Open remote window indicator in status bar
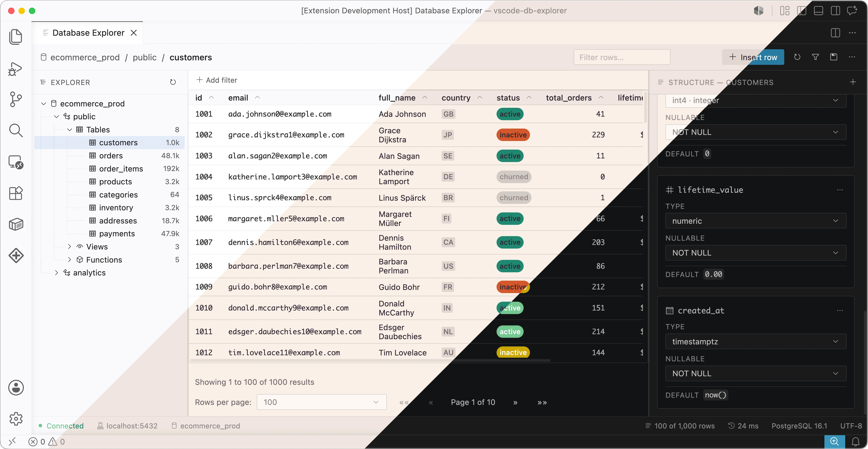This screenshot has height=449, width=868. 12,442
